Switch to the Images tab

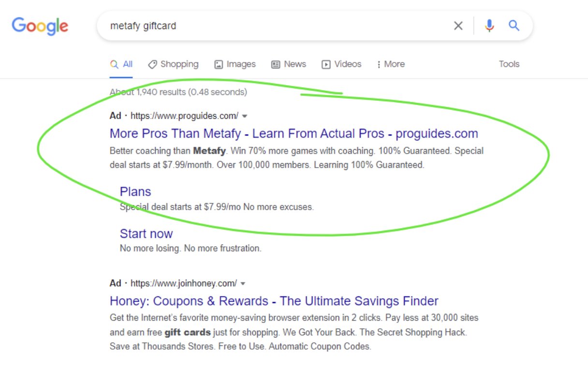235,64
